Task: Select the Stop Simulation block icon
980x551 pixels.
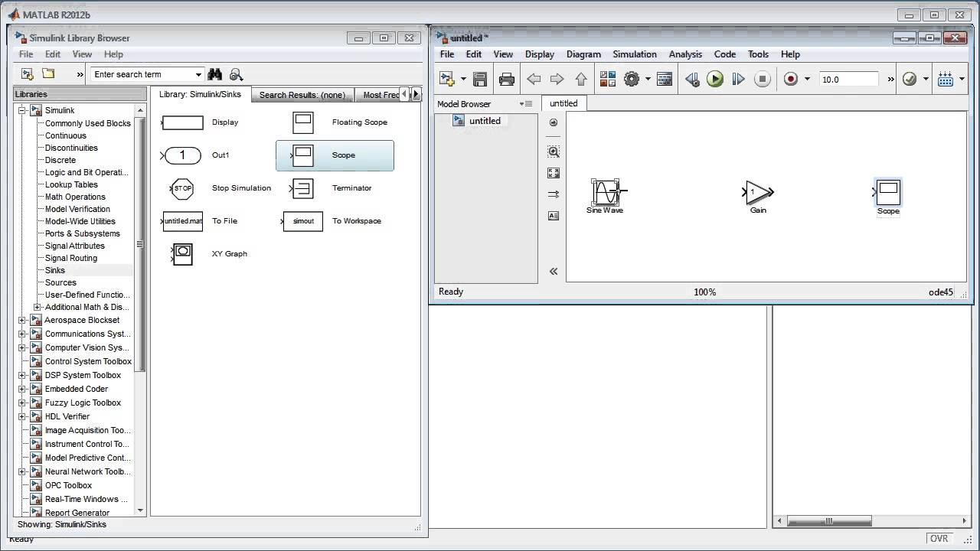Action: click(x=183, y=188)
